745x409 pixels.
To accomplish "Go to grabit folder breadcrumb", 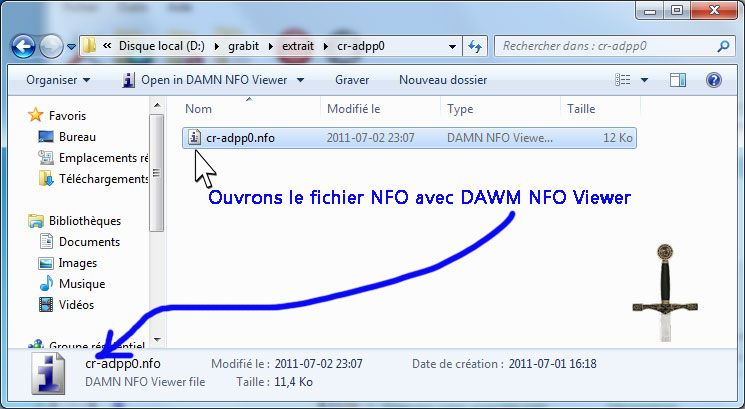I will click(x=244, y=46).
